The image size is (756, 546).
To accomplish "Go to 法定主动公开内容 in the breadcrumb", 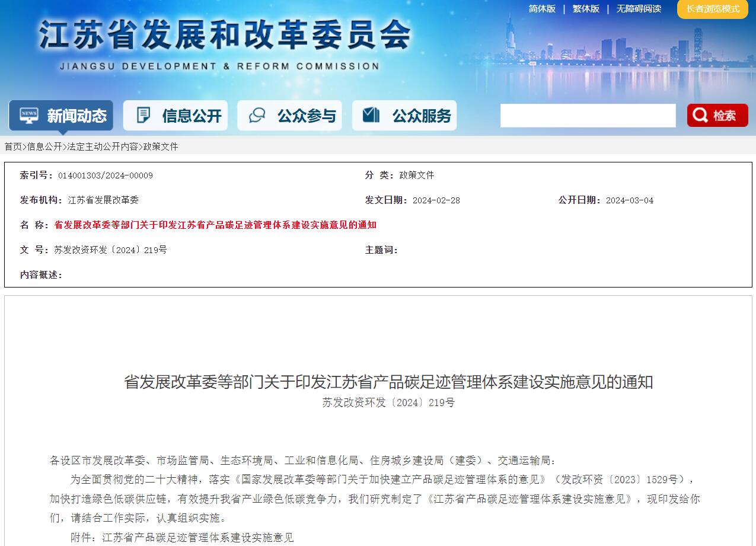I will coord(103,146).
